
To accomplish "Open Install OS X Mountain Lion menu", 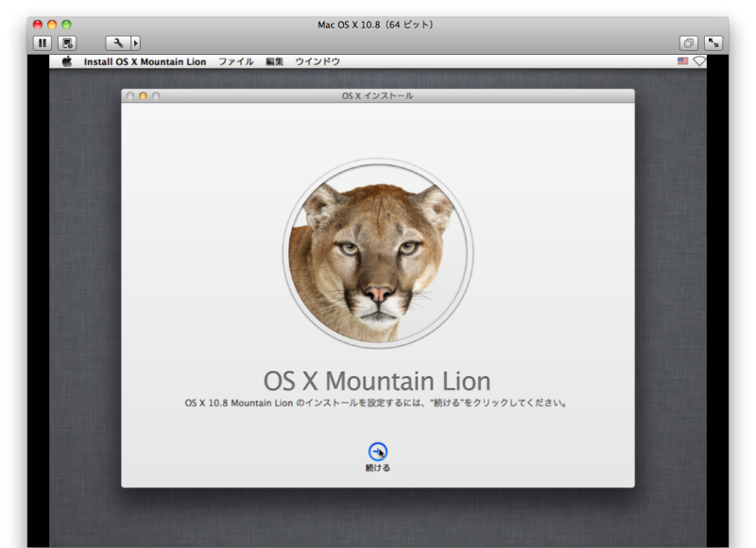I will (146, 61).
